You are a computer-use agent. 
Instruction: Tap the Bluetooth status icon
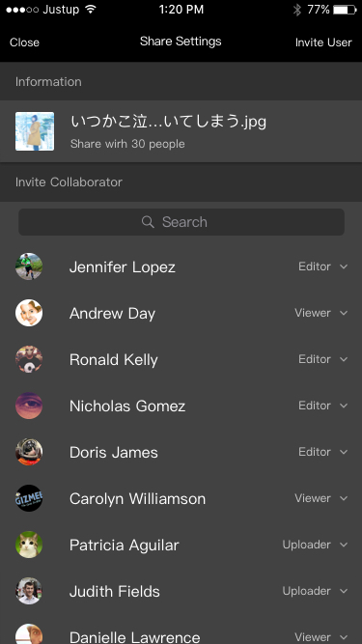[x=297, y=10]
